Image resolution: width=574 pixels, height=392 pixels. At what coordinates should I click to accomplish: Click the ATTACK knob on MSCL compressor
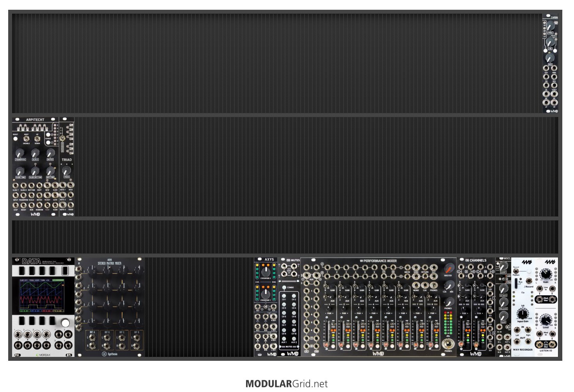pos(503,289)
